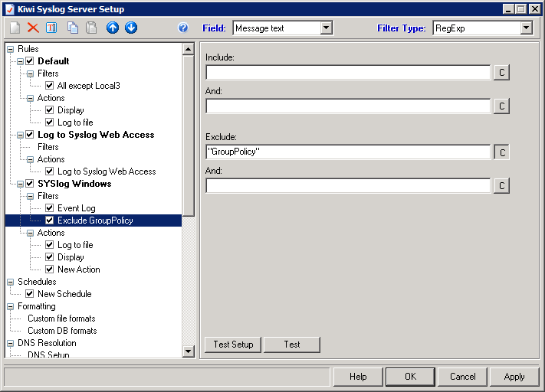The image size is (545, 392).
Task: Select the Log to file action in SYSlog Windows
Action: click(75, 245)
